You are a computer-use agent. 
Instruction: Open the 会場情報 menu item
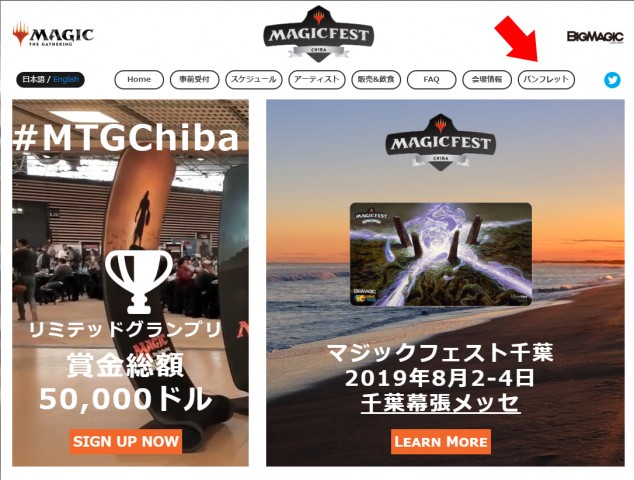click(x=487, y=80)
